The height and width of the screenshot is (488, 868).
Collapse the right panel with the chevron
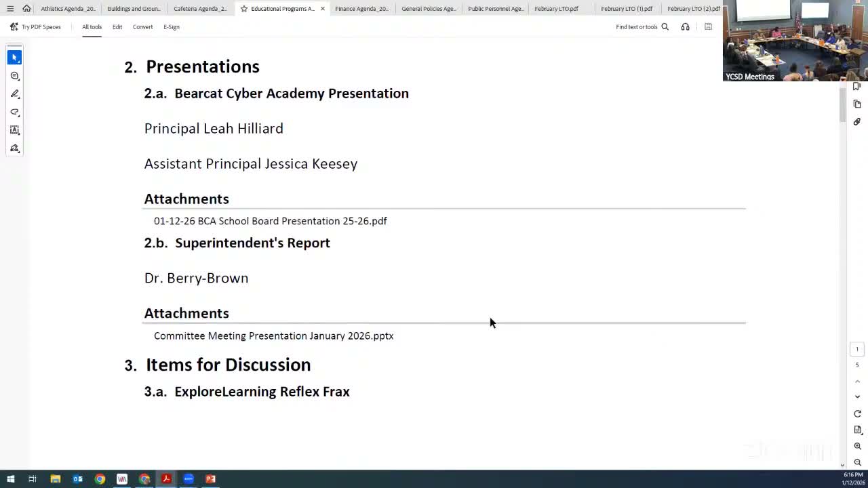point(856,396)
